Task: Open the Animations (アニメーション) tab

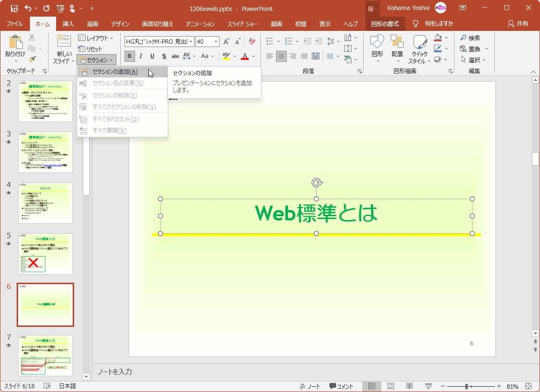Action: (x=200, y=24)
